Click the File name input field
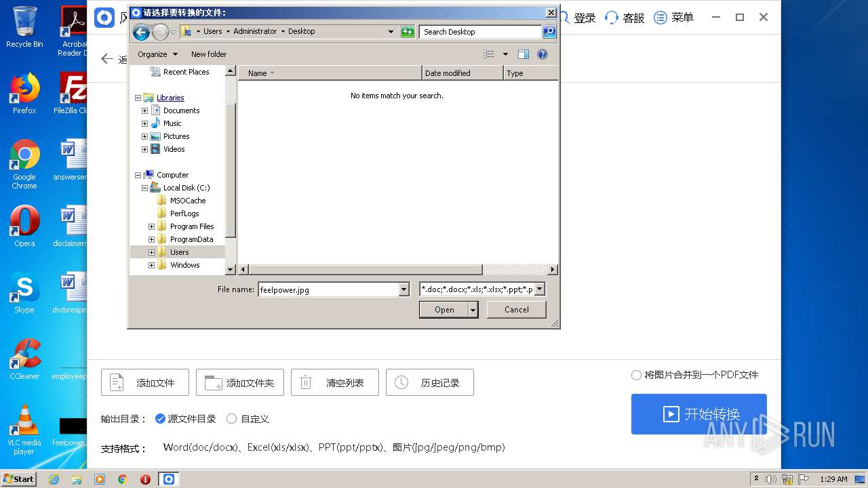The image size is (868, 488). pos(328,289)
